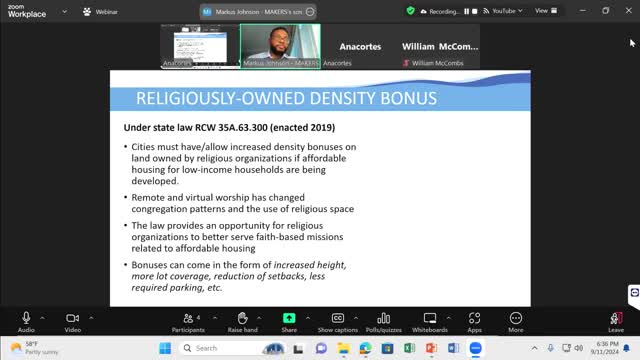Open YouTube livestream dropdown
Viewport: 640px width, 360px height.
point(502,11)
